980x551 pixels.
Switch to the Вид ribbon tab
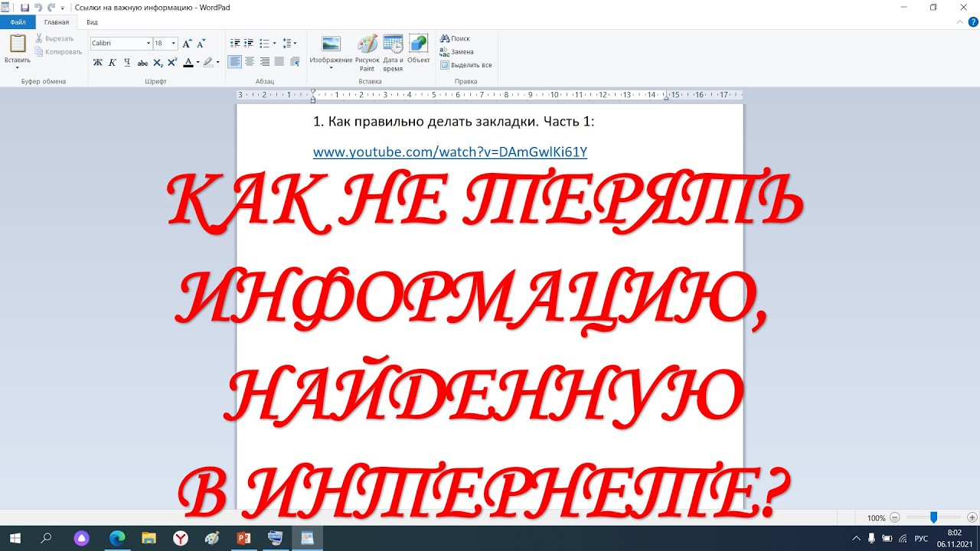click(92, 22)
